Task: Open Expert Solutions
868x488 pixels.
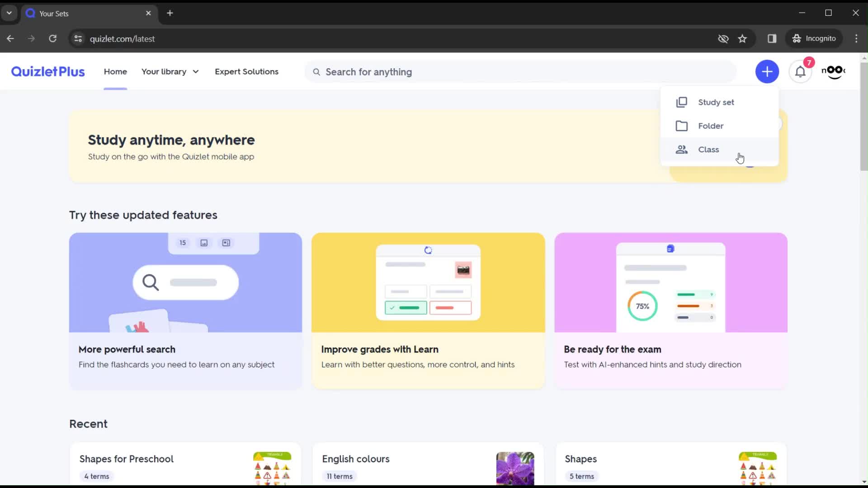Action: click(x=246, y=71)
